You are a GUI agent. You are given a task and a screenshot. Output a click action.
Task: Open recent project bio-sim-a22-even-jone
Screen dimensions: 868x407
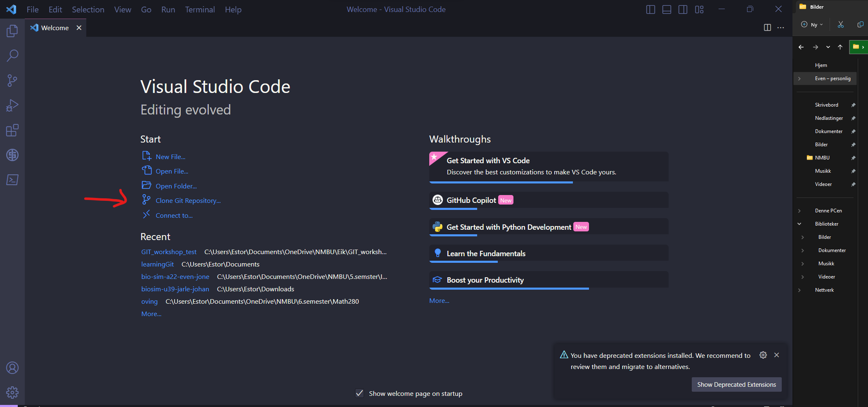pyautogui.click(x=175, y=276)
